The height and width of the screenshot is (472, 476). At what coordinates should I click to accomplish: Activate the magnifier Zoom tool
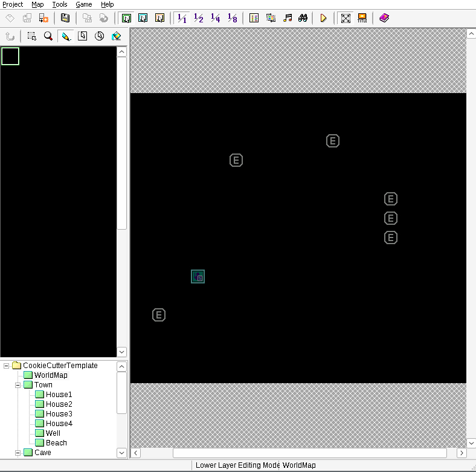click(x=48, y=36)
